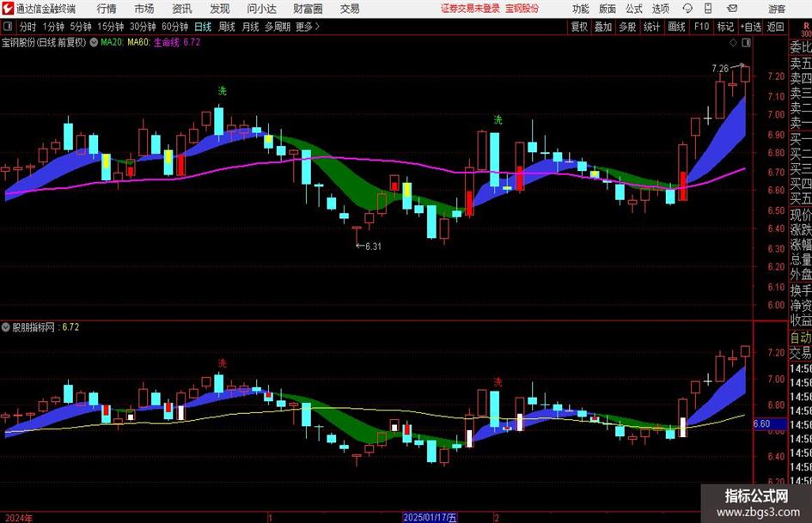Switch to 月线 monthly period
Screen dimensions: 812x523
tap(250, 27)
